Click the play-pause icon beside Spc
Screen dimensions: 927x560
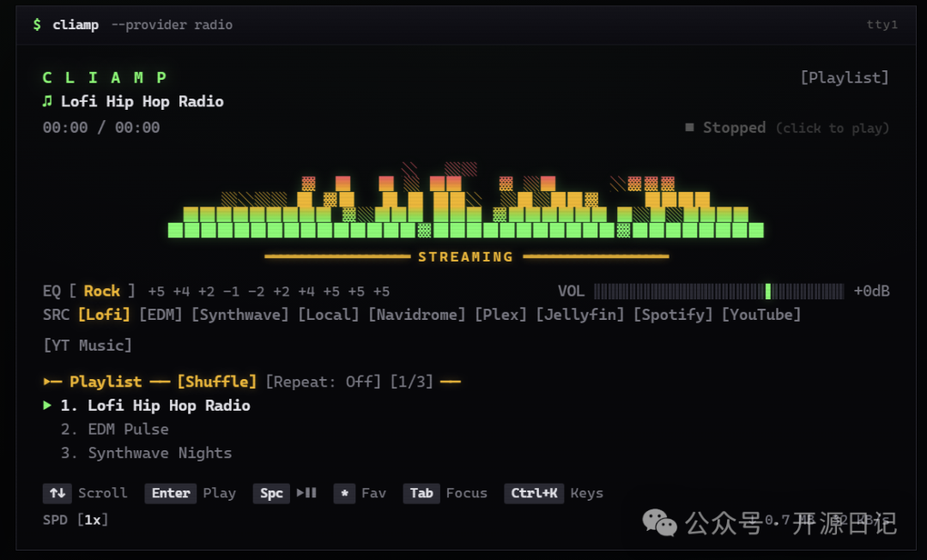[306, 492]
